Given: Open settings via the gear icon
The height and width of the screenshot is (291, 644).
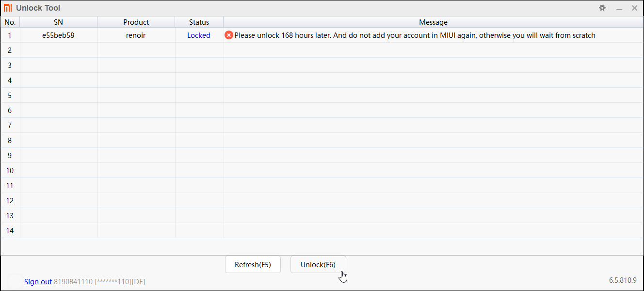Looking at the screenshot, I should coord(602,8).
